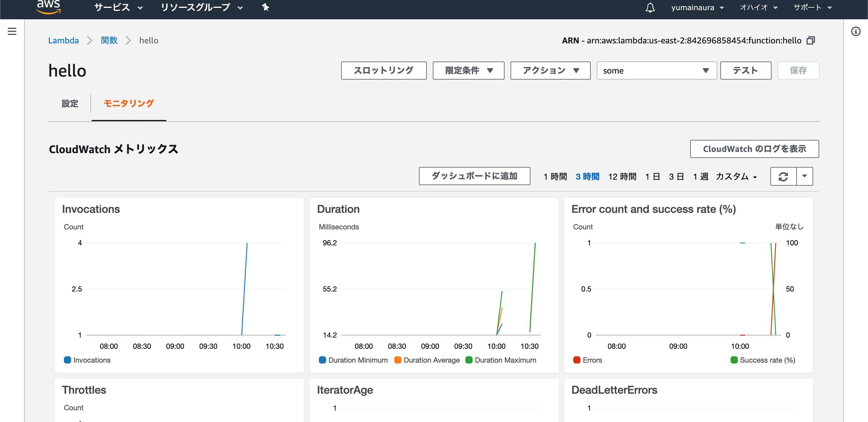The width and height of the screenshot is (868, 422).
Task: Open the サービス menu
Action: [119, 8]
